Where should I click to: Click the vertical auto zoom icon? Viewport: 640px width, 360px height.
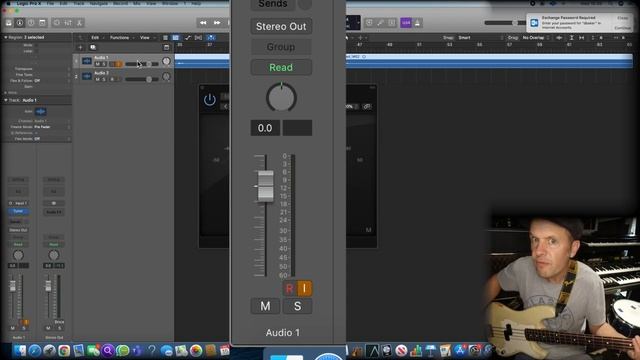[x=571, y=38]
